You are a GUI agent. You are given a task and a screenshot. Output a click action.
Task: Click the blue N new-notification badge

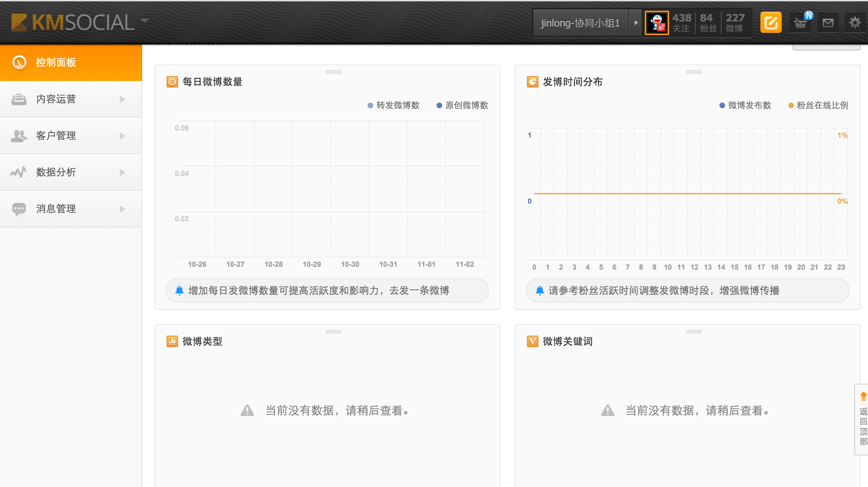coord(808,15)
